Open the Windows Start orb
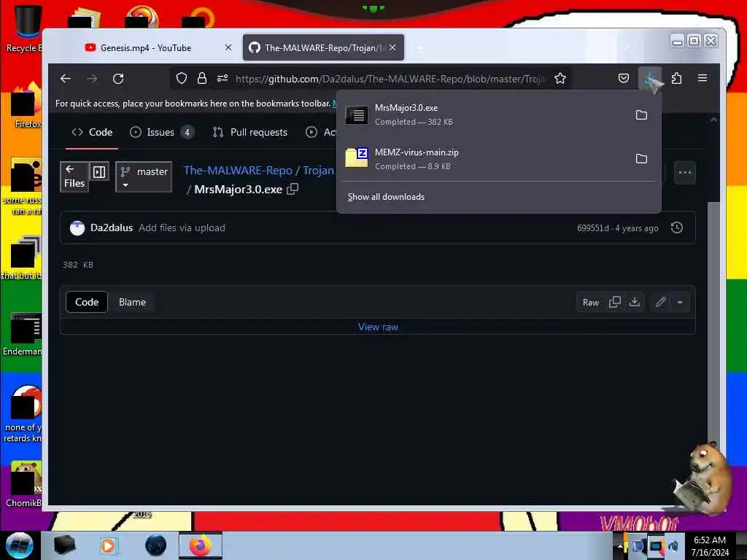 [20, 545]
